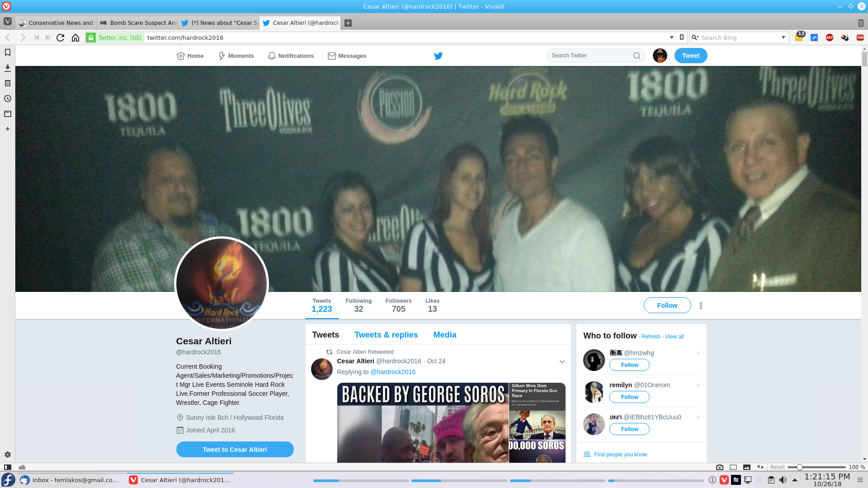
Task: Capture page with camera icon
Action: 720,467
